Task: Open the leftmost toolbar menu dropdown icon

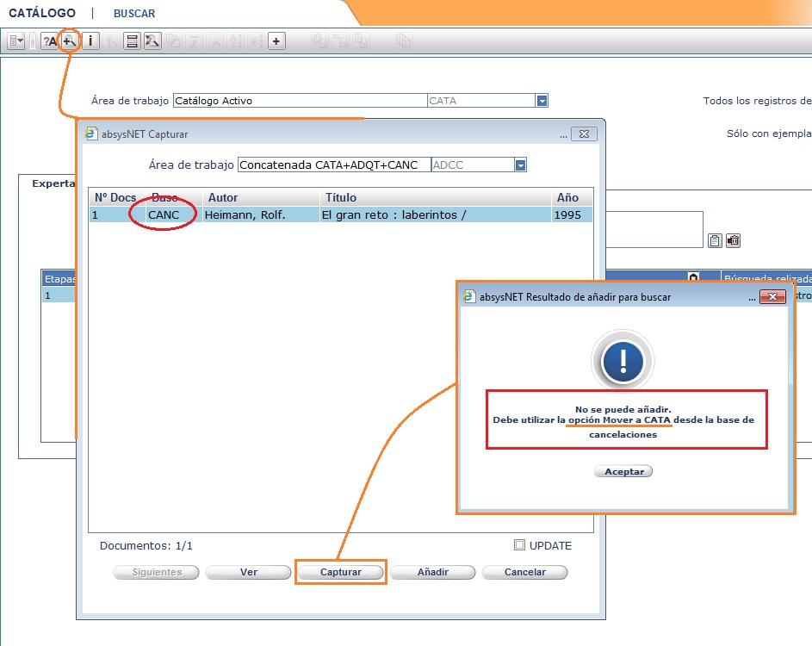Action: point(16,40)
